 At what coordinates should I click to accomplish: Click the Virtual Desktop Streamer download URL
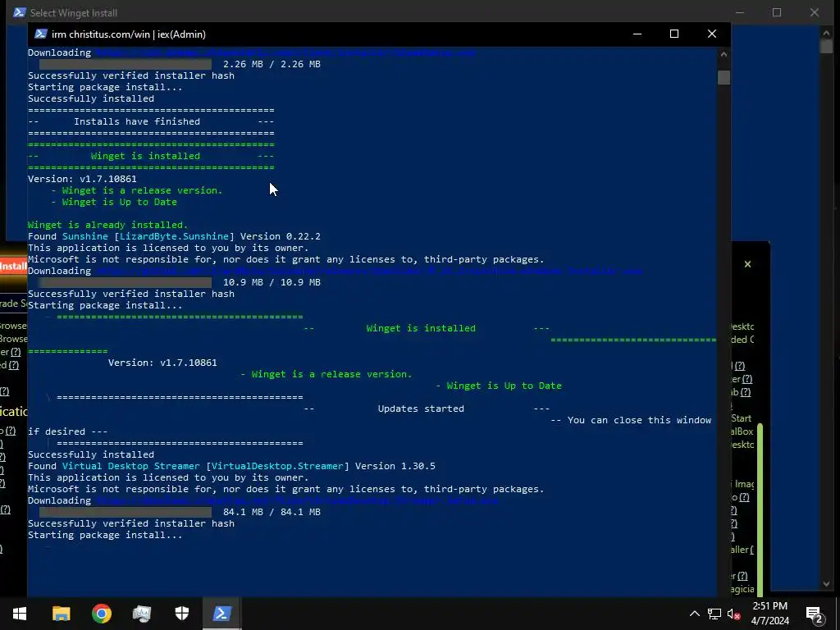(x=297, y=501)
